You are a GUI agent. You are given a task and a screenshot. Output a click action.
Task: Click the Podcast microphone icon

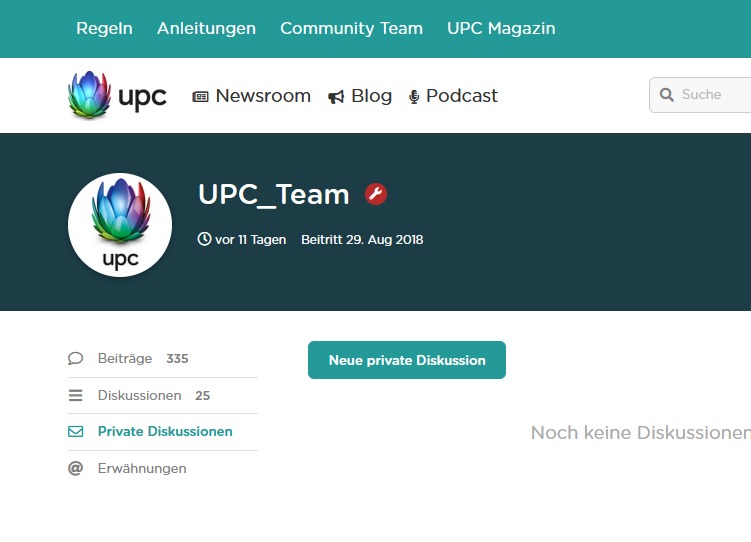414,97
